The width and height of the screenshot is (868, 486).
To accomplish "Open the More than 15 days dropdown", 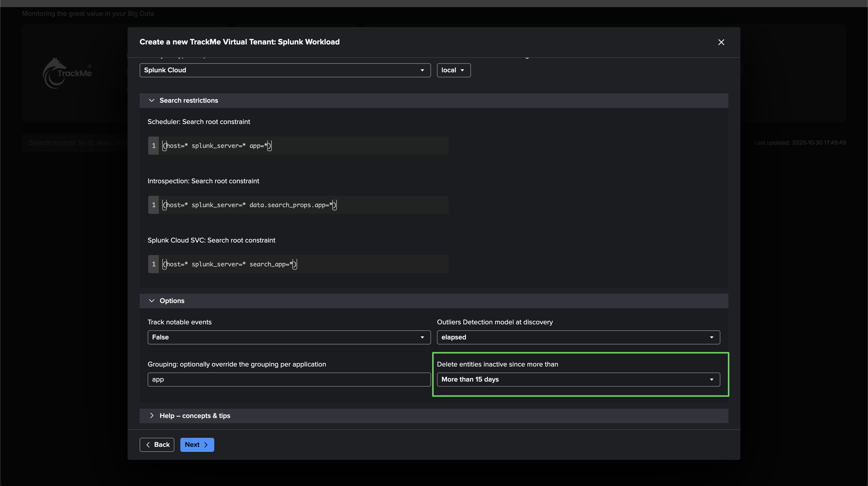I will tap(578, 379).
